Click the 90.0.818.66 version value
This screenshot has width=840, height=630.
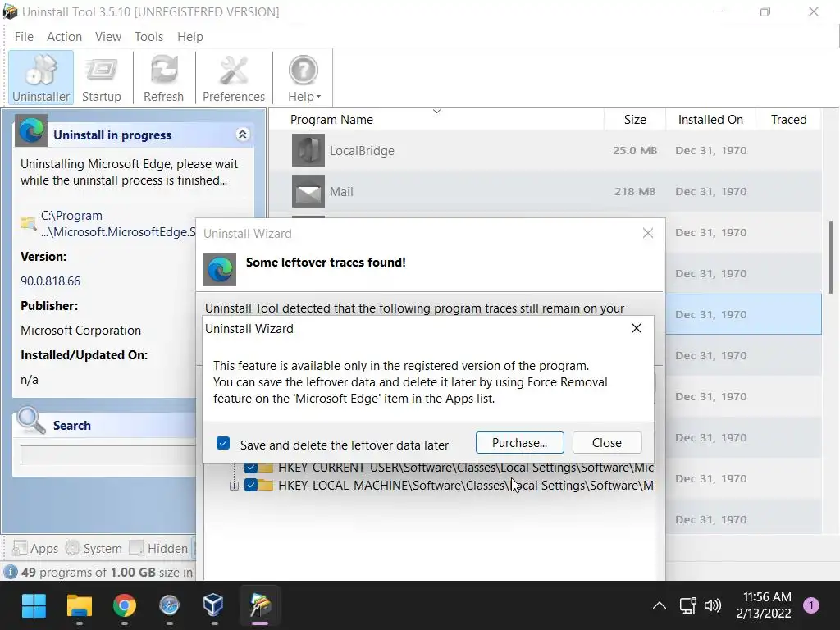tap(50, 281)
